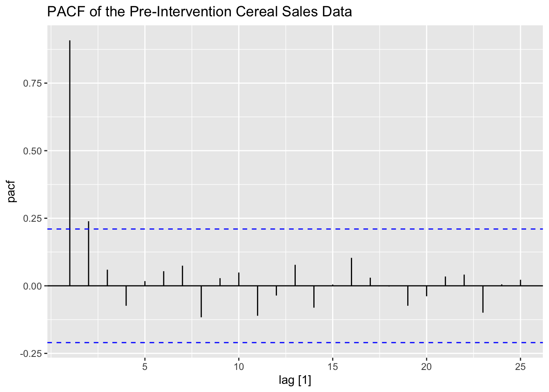The image size is (549, 392).
Task: Click the upper blue dashed significance line
Action: pos(286,229)
